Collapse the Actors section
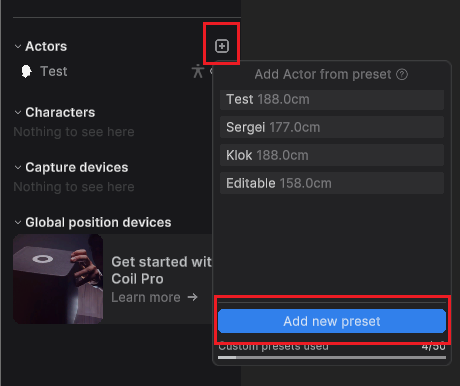Image resolution: width=460 pixels, height=386 pixels. (18, 46)
